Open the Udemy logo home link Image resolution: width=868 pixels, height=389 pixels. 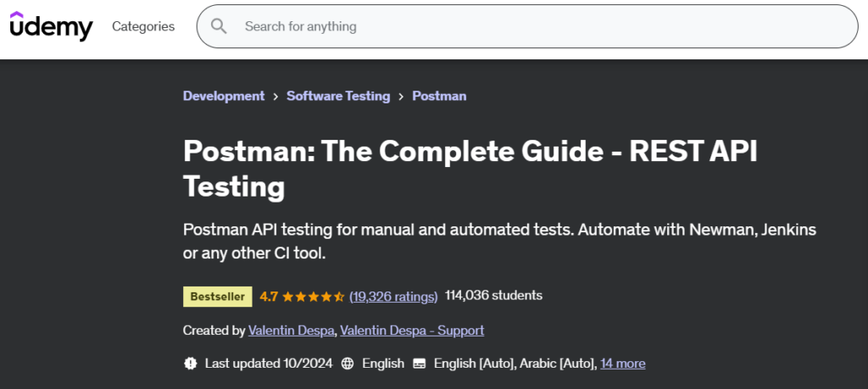click(x=52, y=26)
